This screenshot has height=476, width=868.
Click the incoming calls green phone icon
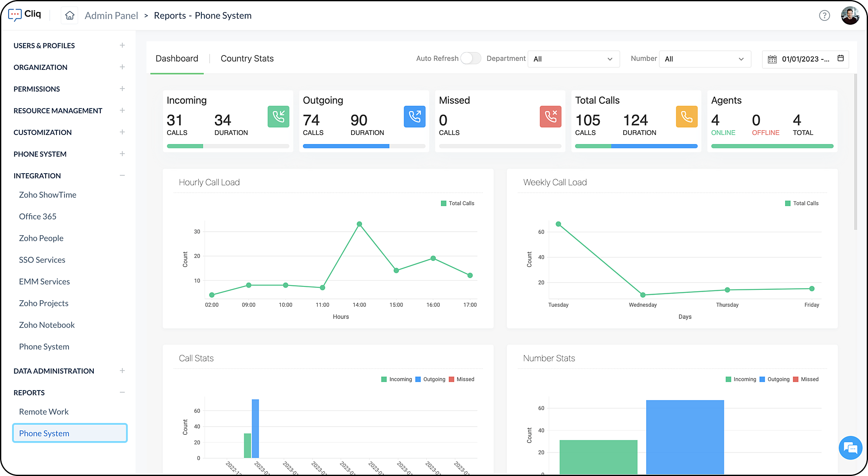point(278,117)
